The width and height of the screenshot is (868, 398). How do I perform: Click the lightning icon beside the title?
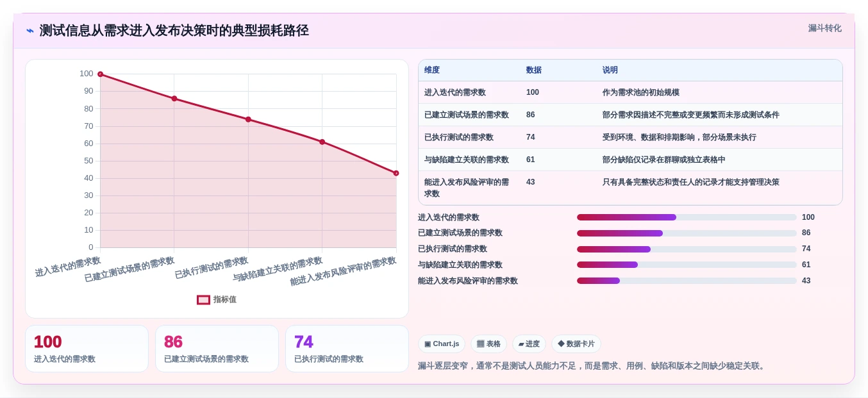[x=30, y=31]
